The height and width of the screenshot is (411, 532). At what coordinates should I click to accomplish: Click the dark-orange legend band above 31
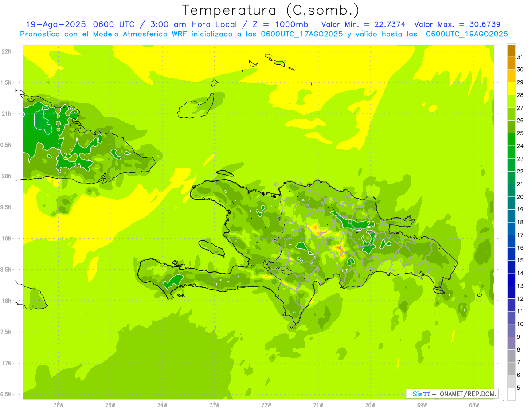point(511,51)
